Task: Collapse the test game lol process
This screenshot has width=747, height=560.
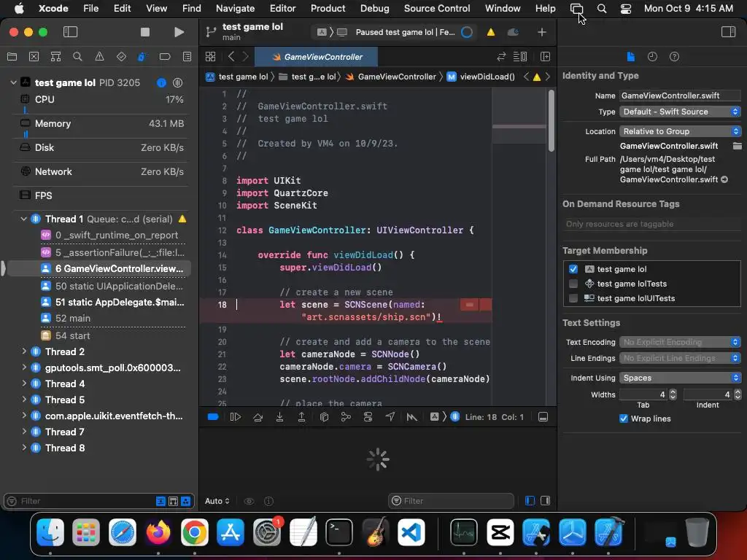Action: (x=13, y=82)
